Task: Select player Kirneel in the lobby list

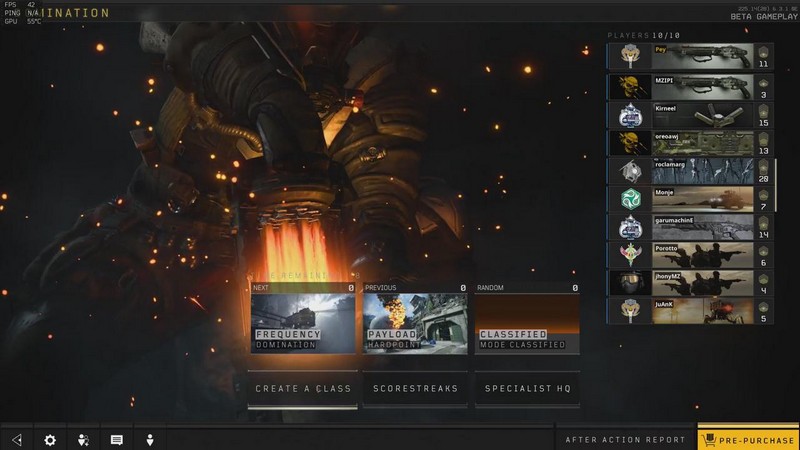Action: 701,114
